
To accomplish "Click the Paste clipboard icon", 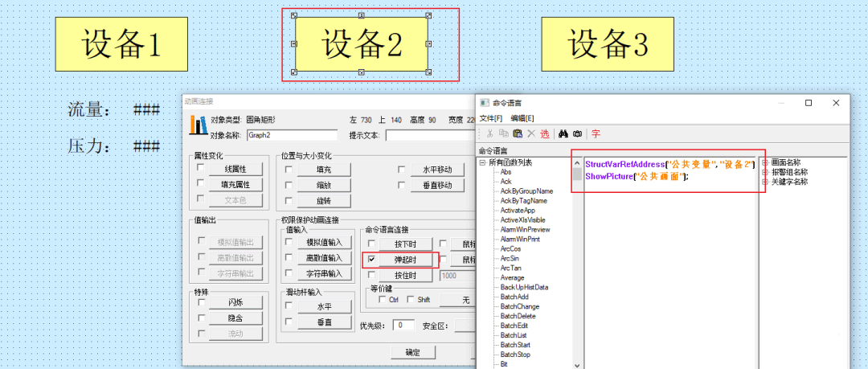I will (517, 133).
